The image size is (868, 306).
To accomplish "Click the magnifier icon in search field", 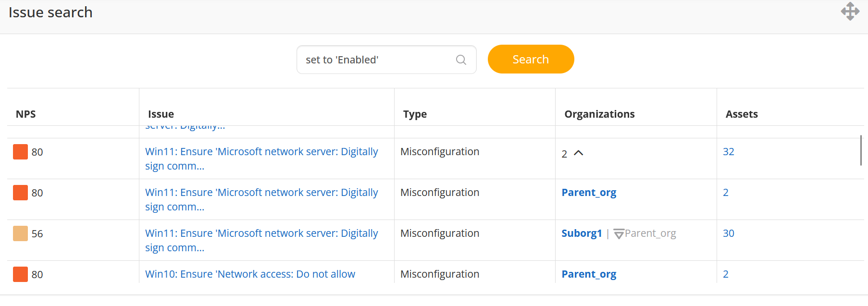I will pos(461,60).
